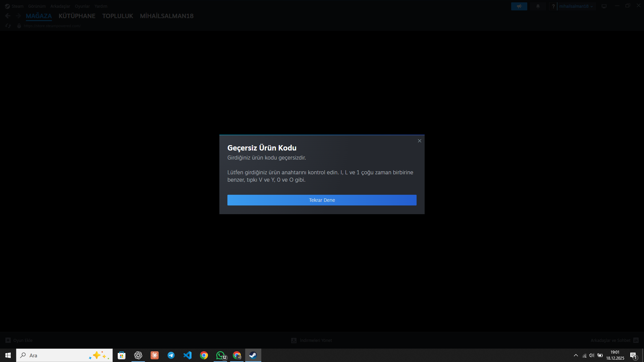Open the Yardım menu
644x362 pixels.
(101, 6)
